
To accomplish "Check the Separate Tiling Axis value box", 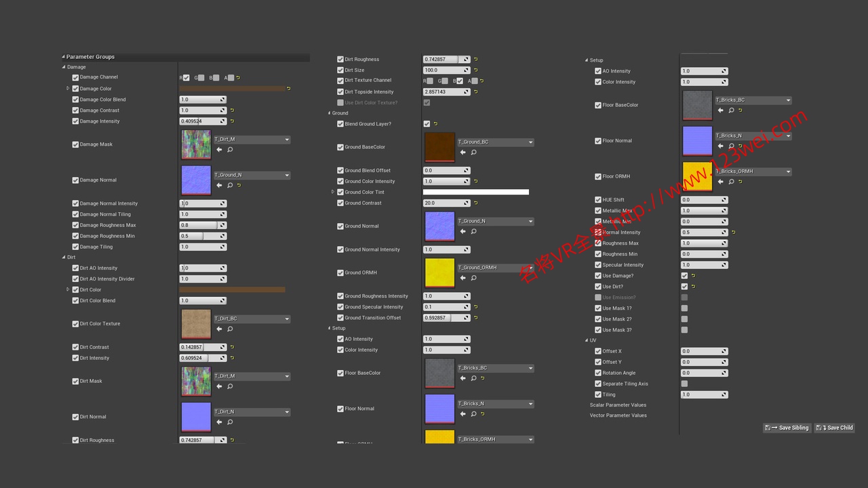I will 684,384.
